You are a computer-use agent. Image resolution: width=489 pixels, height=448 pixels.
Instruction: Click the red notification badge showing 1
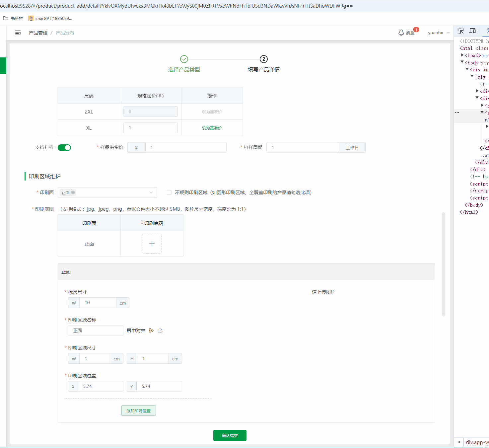[x=416, y=30]
